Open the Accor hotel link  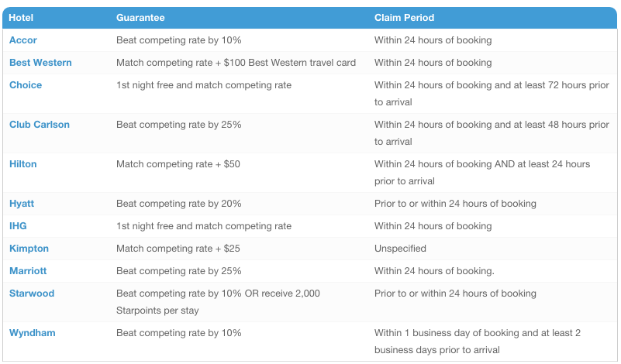pos(23,40)
